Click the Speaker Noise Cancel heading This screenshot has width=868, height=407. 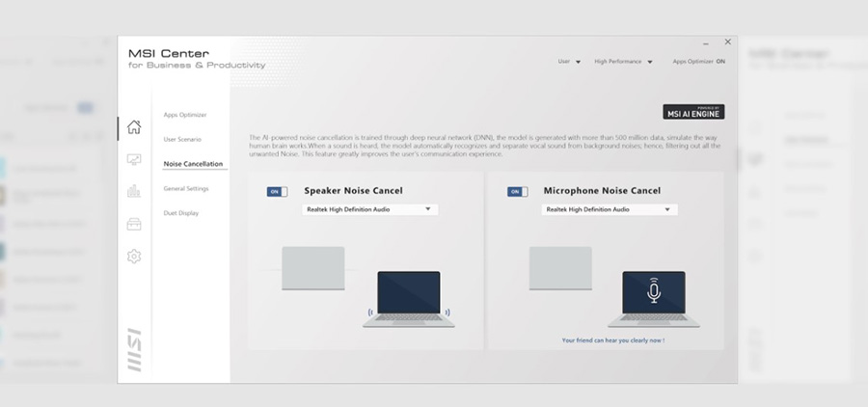(353, 191)
